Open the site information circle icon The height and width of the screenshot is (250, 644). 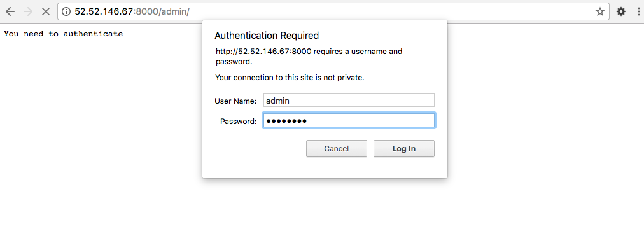click(x=66, y=11)
